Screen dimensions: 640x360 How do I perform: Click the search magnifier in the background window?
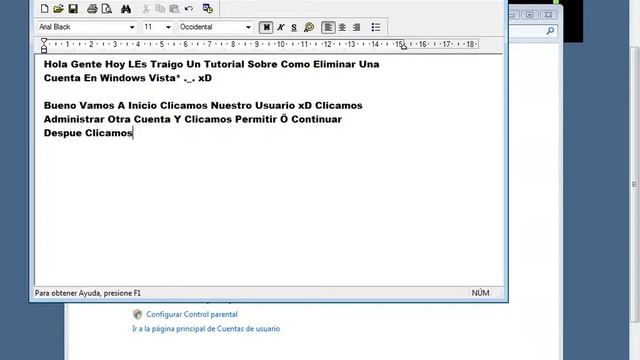[x=550, y=31]
